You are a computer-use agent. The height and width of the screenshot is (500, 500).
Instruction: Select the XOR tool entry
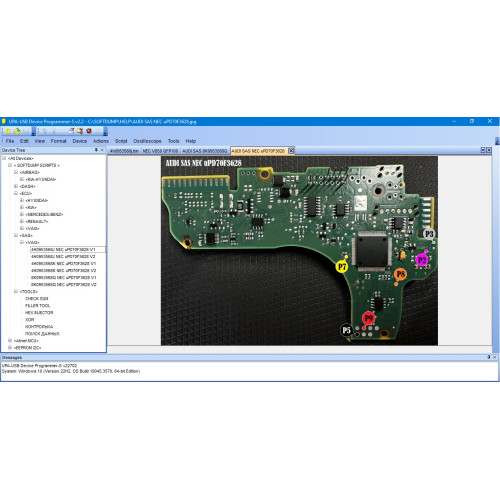coord(30,320)
